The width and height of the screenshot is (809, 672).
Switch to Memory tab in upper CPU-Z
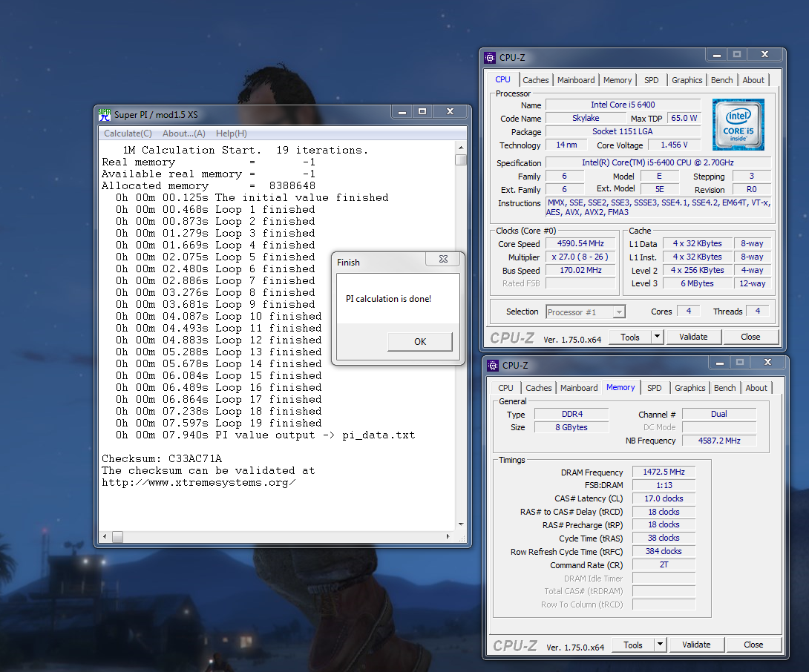tap(617, 80)
